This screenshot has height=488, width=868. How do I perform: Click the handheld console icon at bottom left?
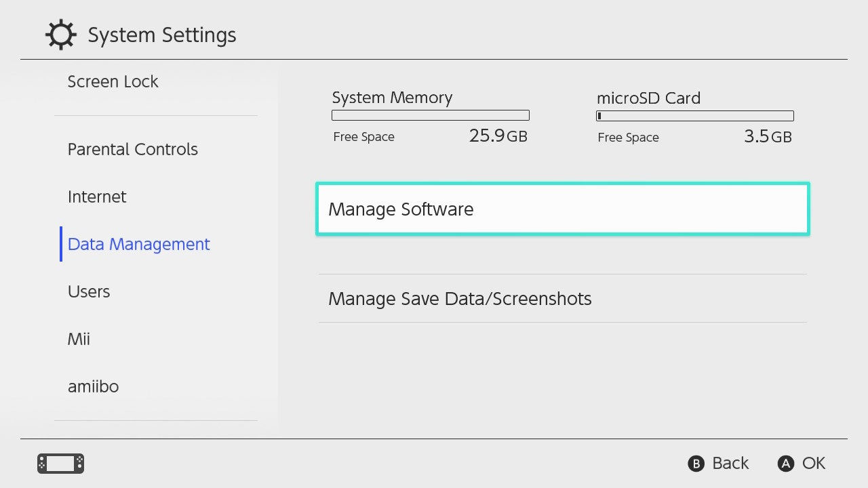click(60, 464)
